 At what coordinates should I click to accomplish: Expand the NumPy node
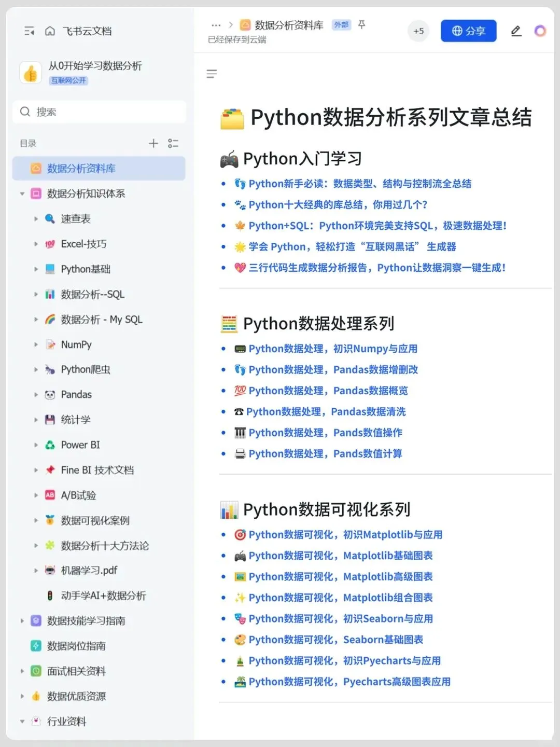[36, 344]
